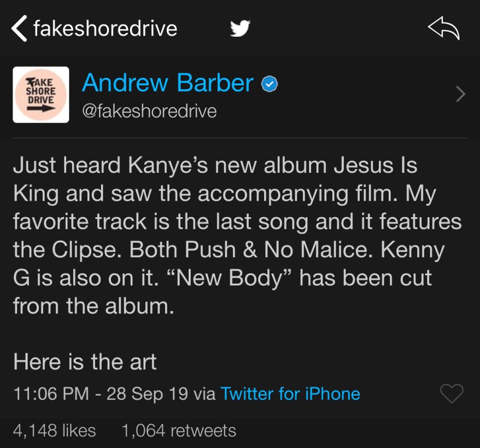The height and width of the screenshot is (448, 480).
Task: Click the "Kenny" word in the tweet
Action: [413, 250]
